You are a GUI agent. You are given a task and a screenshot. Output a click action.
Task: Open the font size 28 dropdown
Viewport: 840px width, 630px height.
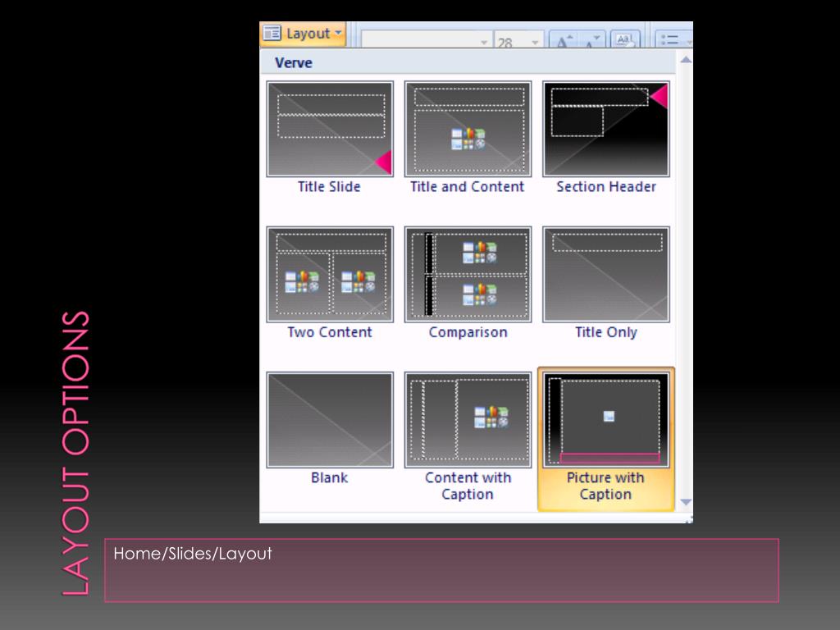pyautogui.click(x=534, y=42)
